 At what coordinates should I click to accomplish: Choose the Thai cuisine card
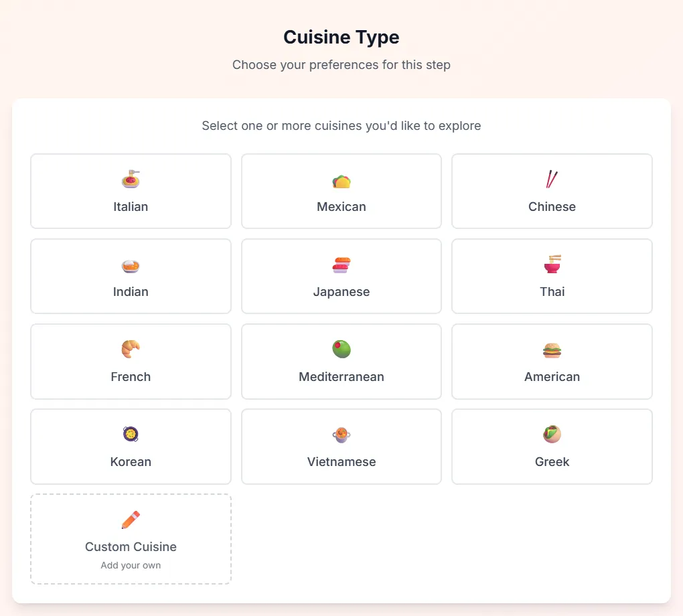pyautogui.click(x=552, y=277)
